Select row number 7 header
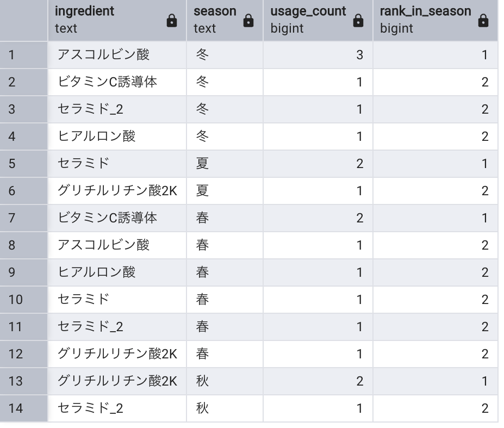 (23, 218)
